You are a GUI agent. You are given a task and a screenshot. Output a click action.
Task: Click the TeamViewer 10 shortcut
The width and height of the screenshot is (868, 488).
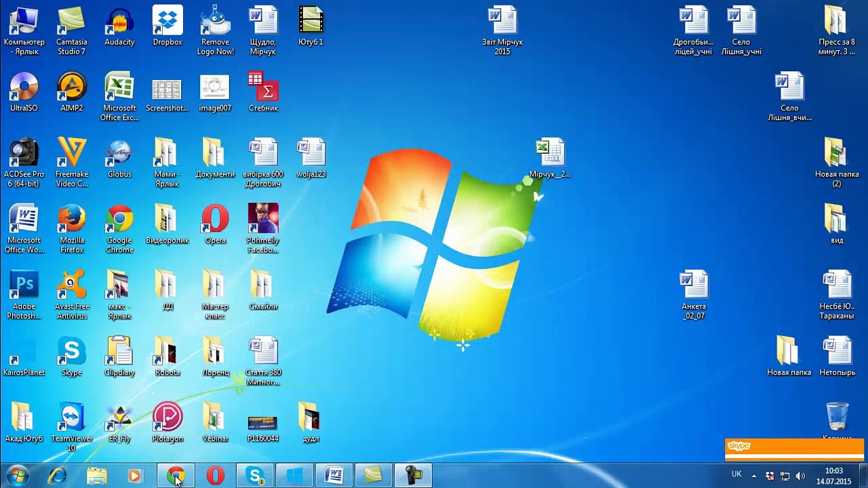pos(72,428)
